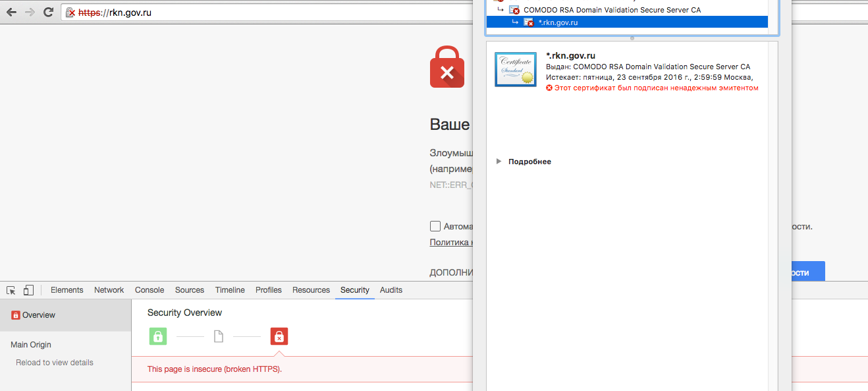Click the certificate icon next to *.rkn.gov.ru row
Image resolution: width=868 pixels, height=391 pixels.
point(529,22)
